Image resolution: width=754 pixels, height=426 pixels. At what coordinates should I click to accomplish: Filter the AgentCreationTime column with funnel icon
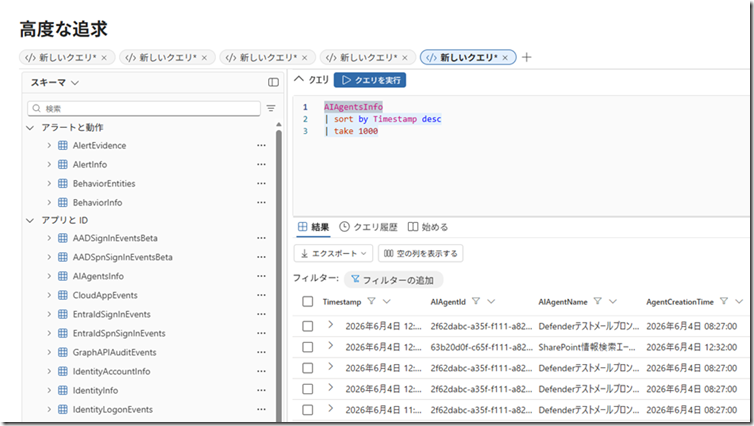click(724, 301)
